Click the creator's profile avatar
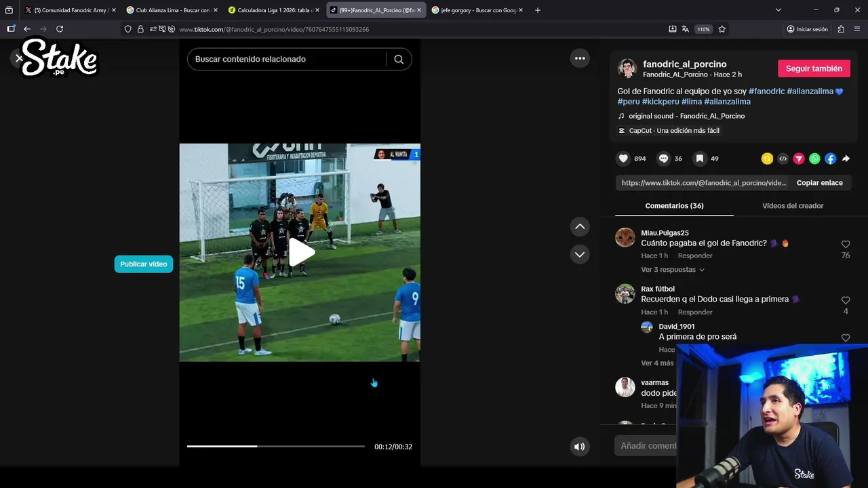This screenshot has height=488, width=868. coord(627,68)
